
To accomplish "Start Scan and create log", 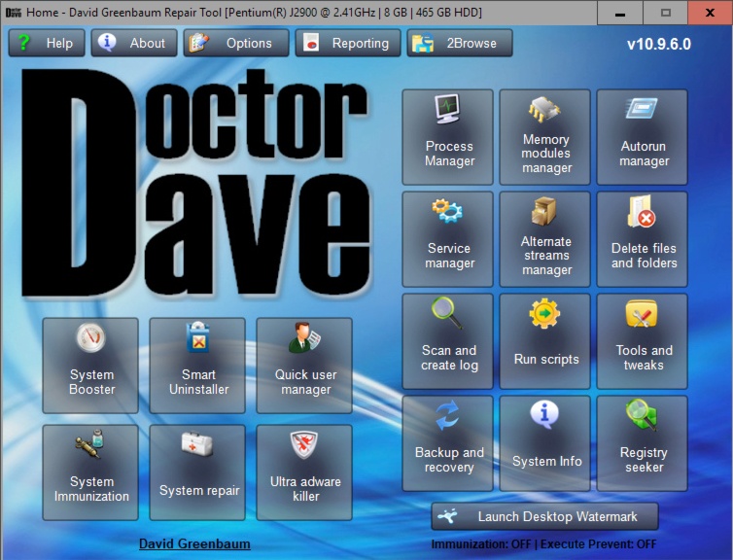I will point(449,341).
